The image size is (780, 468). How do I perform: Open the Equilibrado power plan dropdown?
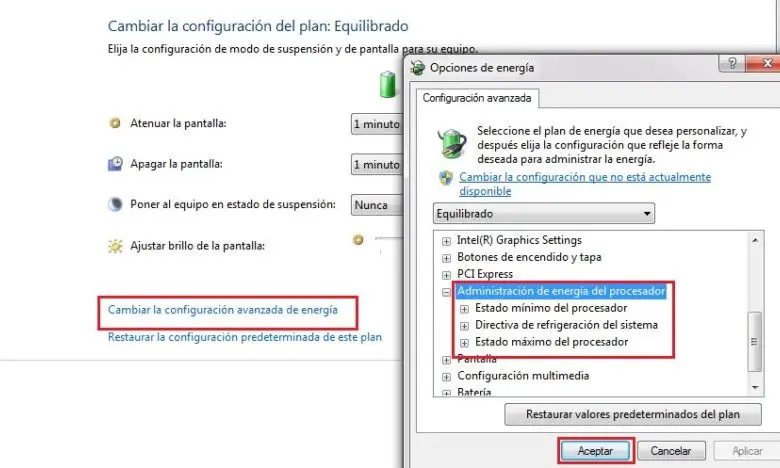coord(544,214)
